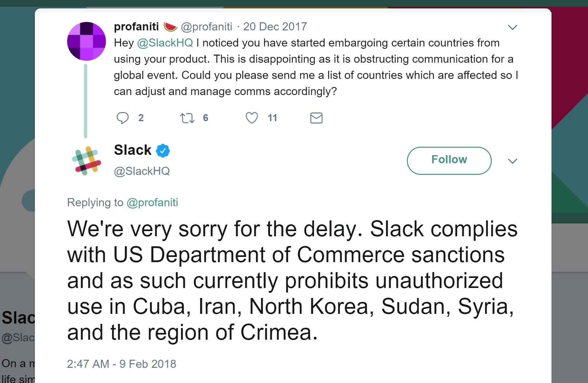The width and height of the screenshot is (588, 383).
Task: Click the watermelon emoji beside profaniti
Action: [170, 27]
